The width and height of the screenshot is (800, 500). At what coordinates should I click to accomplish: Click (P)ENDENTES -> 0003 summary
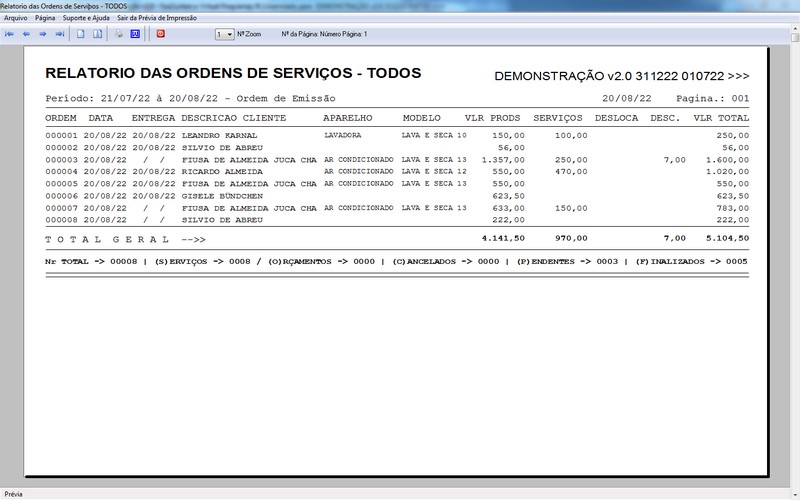click(x=567, y=262)
